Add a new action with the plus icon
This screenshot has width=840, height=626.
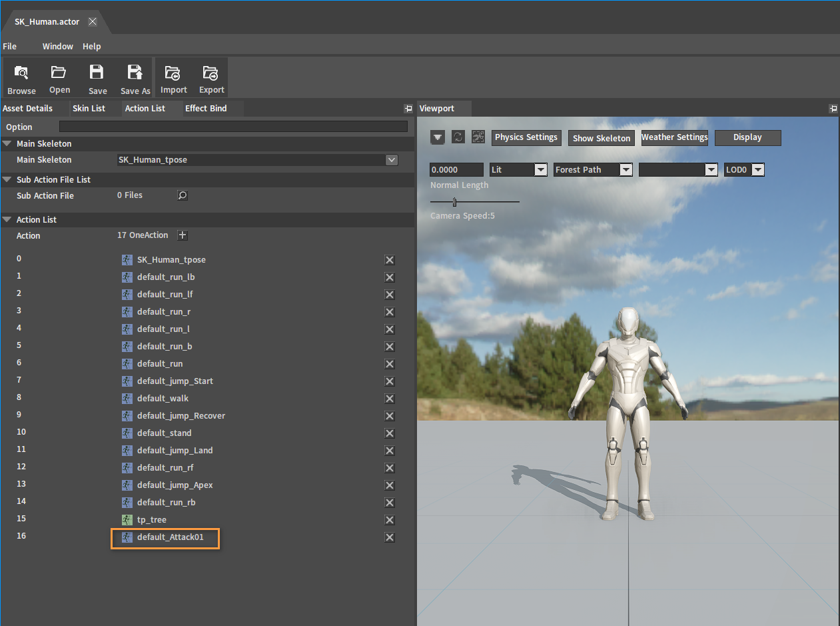point(183,235)
